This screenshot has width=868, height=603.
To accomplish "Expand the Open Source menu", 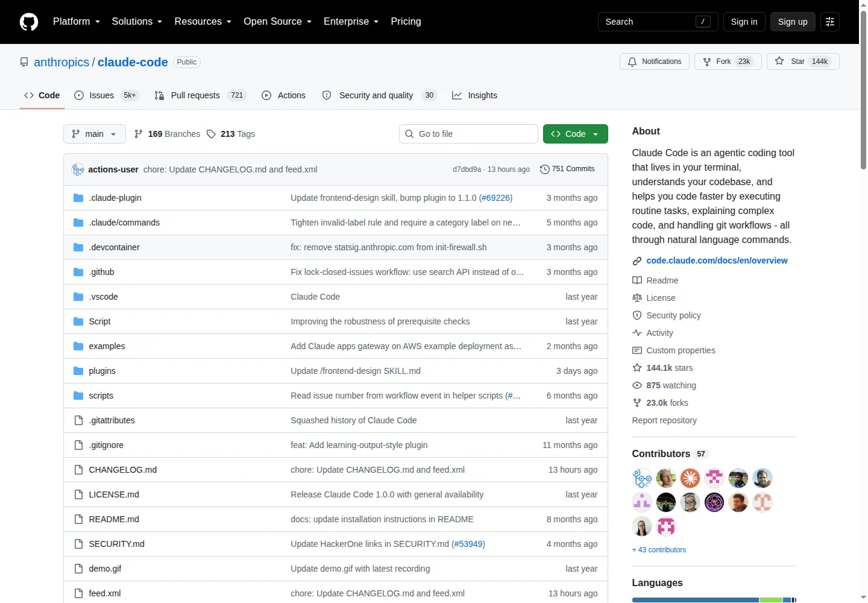I will click(x=278, y=22).
